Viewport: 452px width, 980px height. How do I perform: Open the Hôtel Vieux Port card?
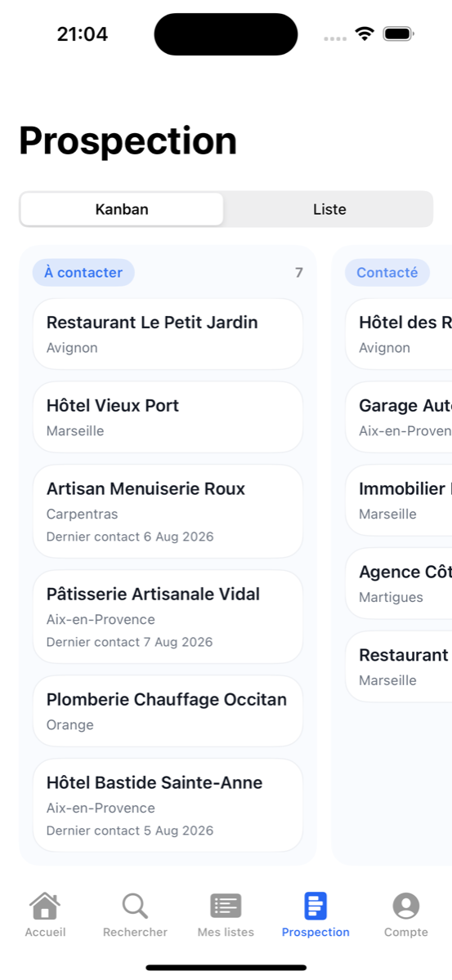click(x=168, y=417)
